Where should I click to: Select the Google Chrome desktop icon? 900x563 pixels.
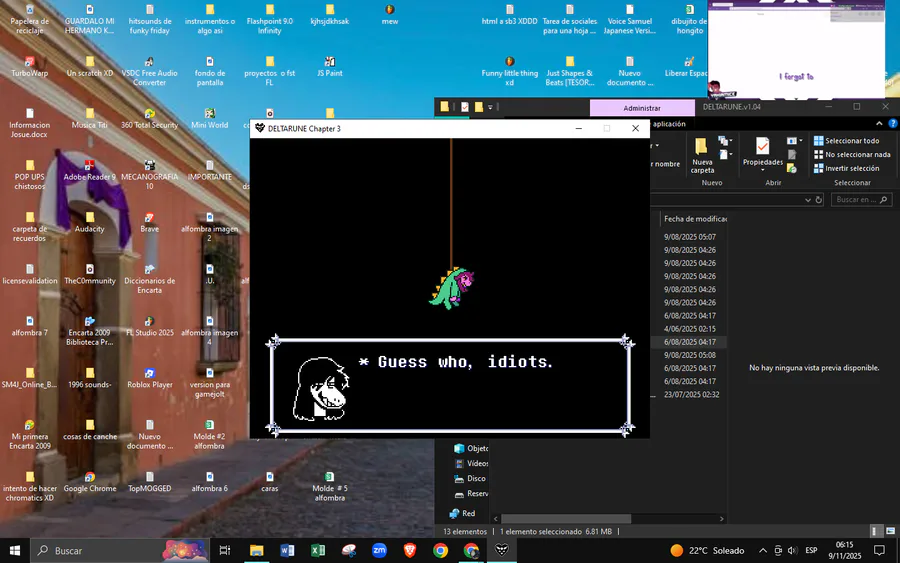(90, 482)
